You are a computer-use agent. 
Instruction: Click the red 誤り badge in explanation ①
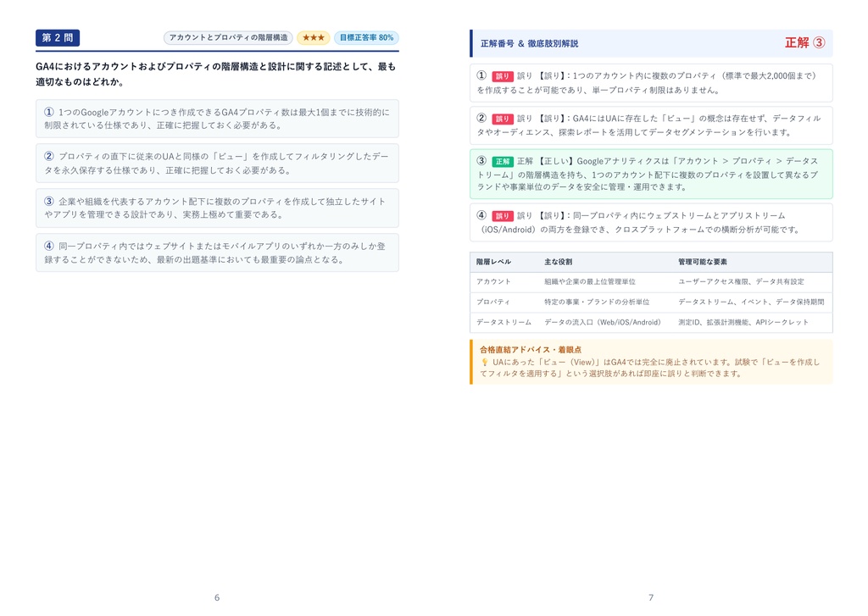[502, 75]
